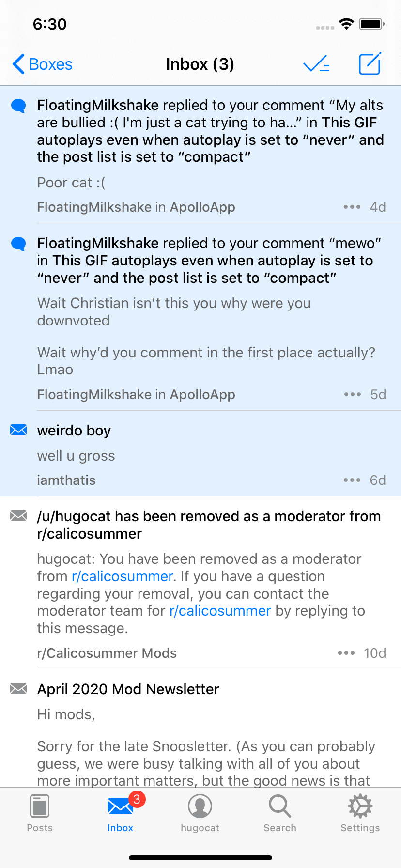Open more options for weirdo boy message

pyautogui.click(x=352, y=480)
